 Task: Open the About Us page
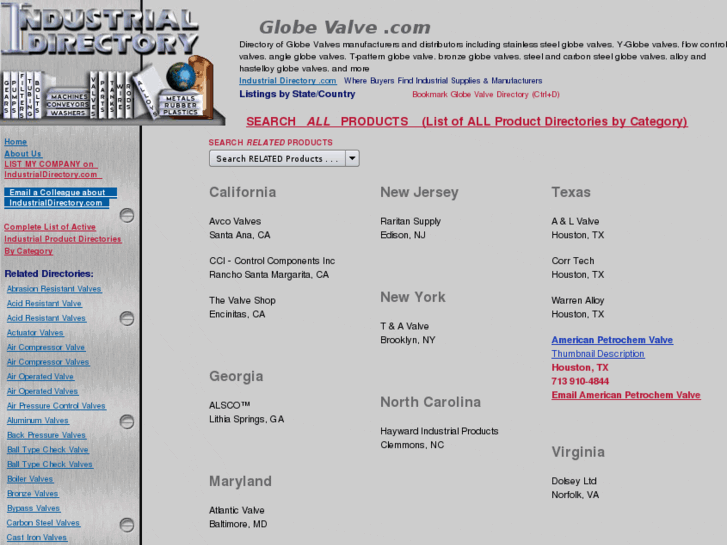(23, 154)
